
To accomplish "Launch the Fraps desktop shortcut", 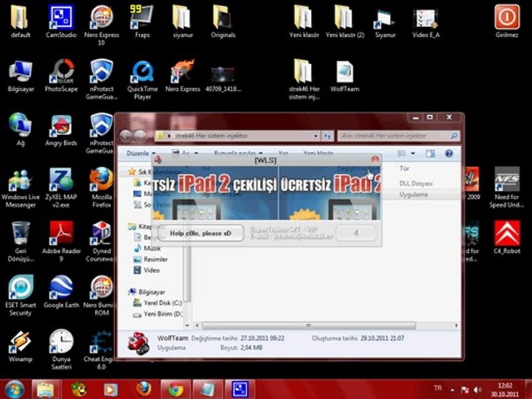I will (x=142, y=21).
